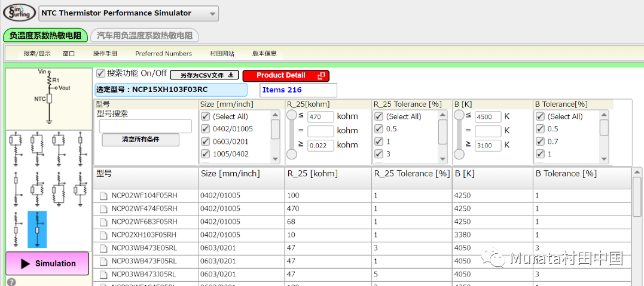Click the 型号搜索 text field

(x=145, y=126)
